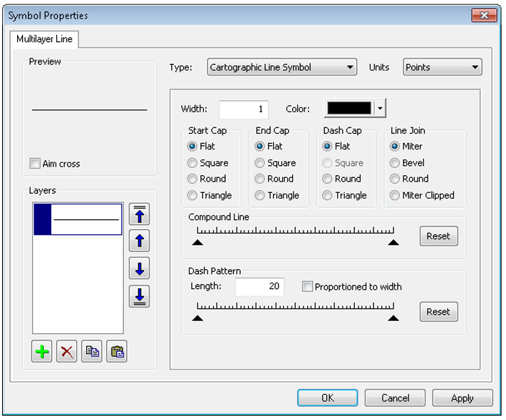Move layer up one position
Viewport: 506px width, 420px height.
coord(139,241)
